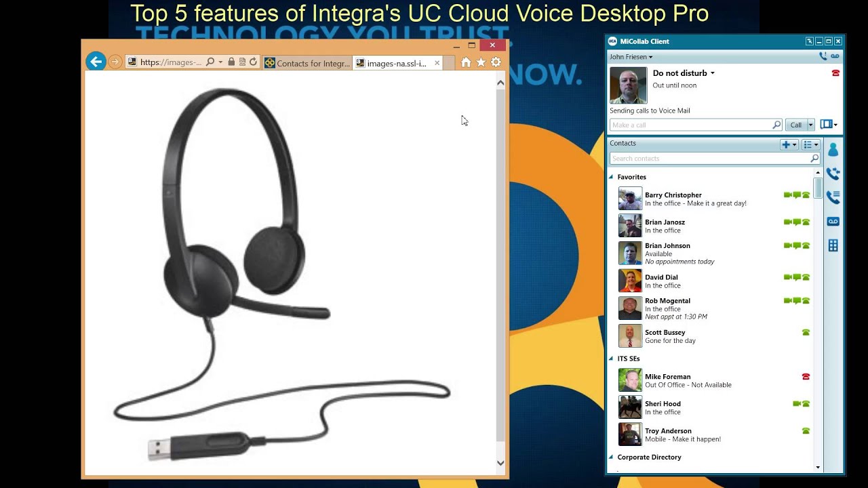Open address bar search dropdown arrow
Viewport: 868px width, 488px height.
[220, 62]
